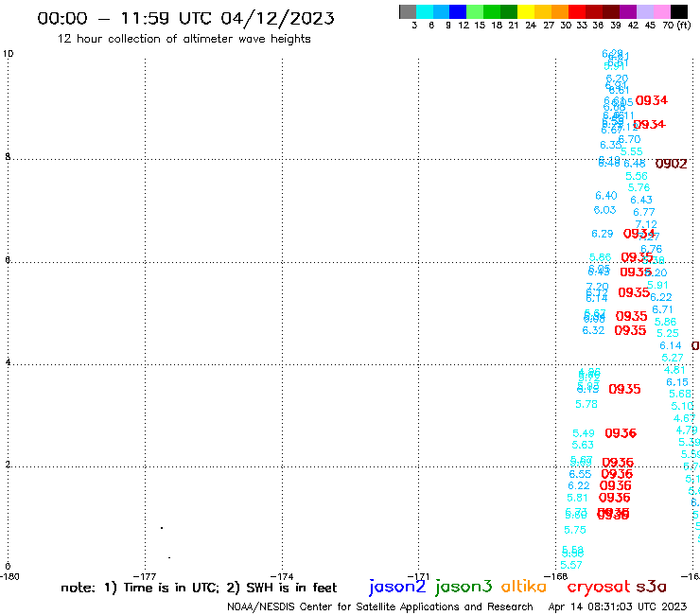Click the '5.25' wave height value
This screenshot has width=700, height=615.
[668, 333]
